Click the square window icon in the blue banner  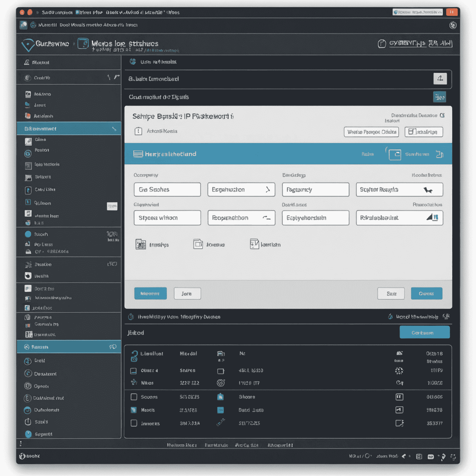point(395,154)
